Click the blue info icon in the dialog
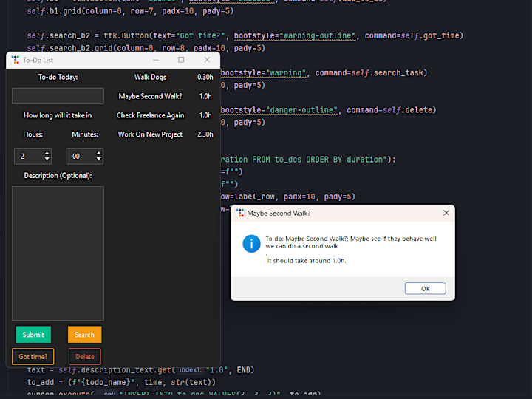Viewport: 532px width, 399px height. coord(251,244)
